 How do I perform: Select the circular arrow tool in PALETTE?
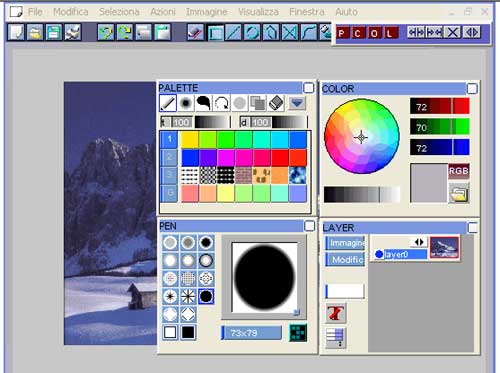click(222, 103)
